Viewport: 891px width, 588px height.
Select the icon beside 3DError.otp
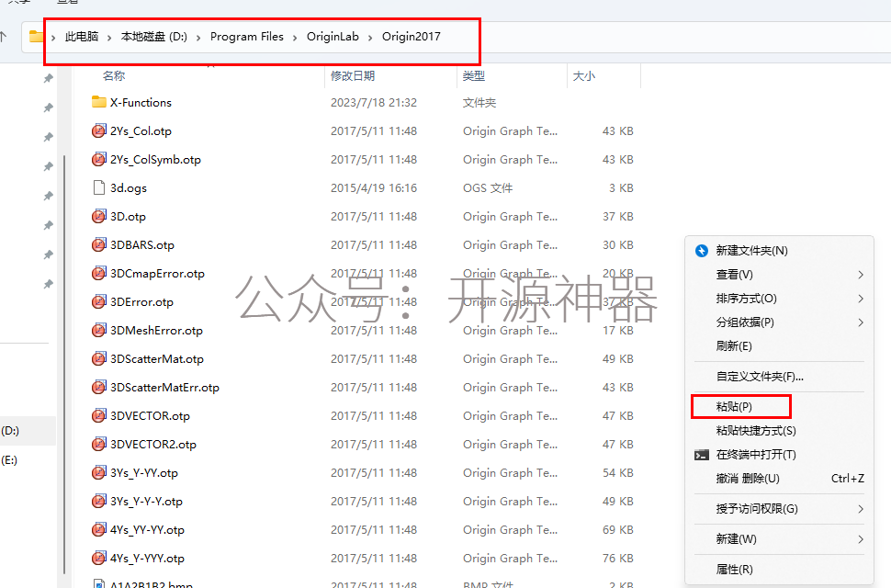pos(99,301)
